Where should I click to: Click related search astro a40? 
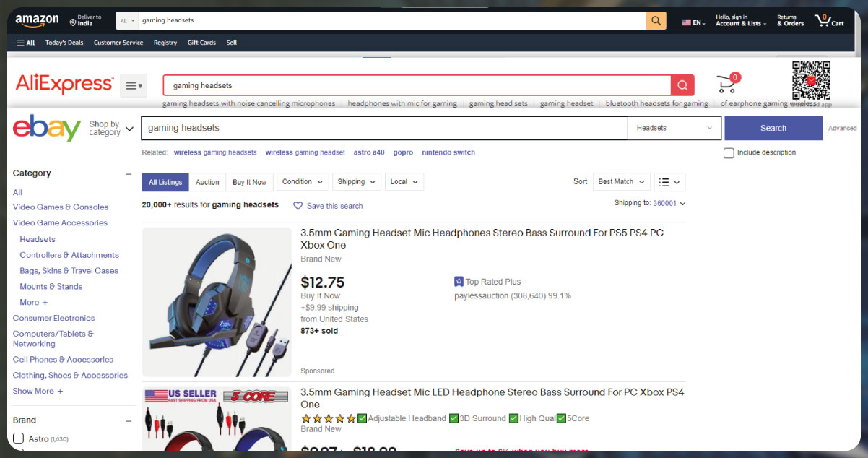pos(369,152)
